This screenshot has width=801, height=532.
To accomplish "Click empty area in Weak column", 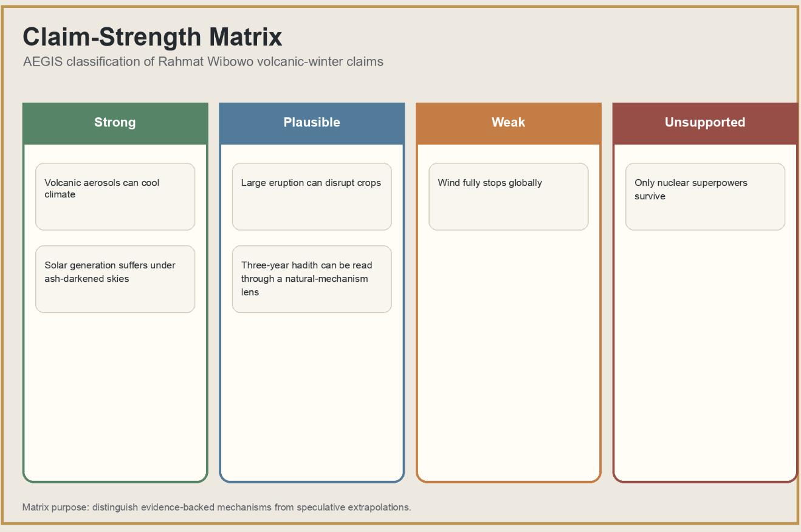I will coord(509,355).
